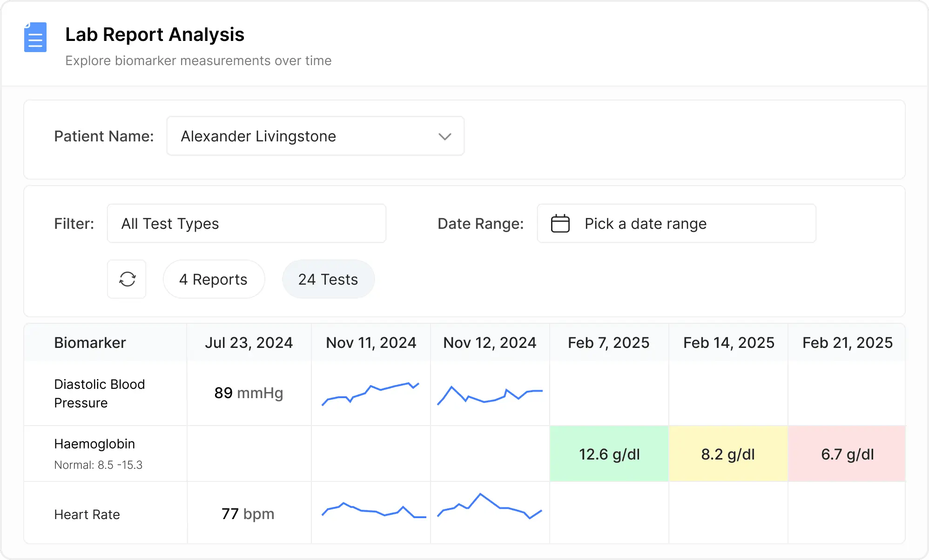Click the blue document icon
Viewport: 929px width, 560px height.
[x=35, y=37]
